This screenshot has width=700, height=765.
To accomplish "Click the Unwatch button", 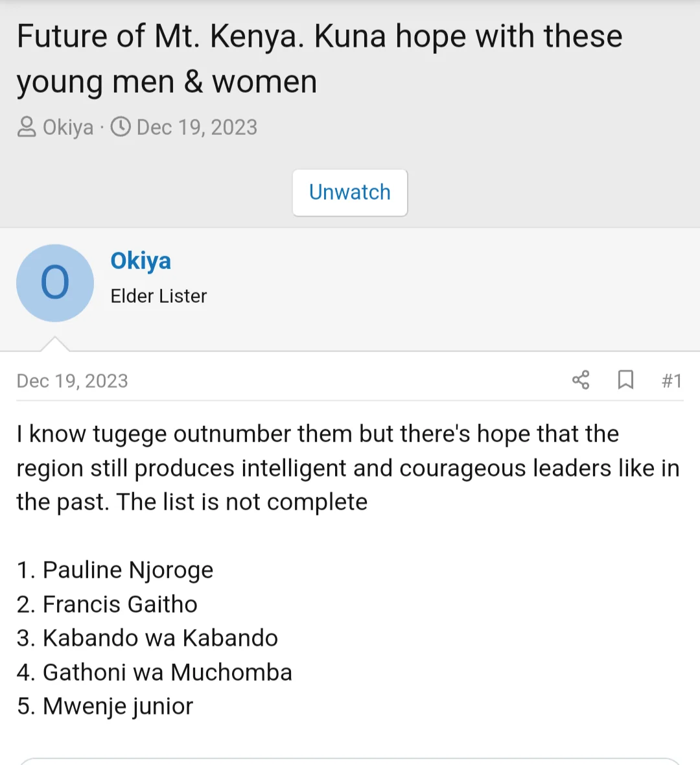I will pos(350,193).
